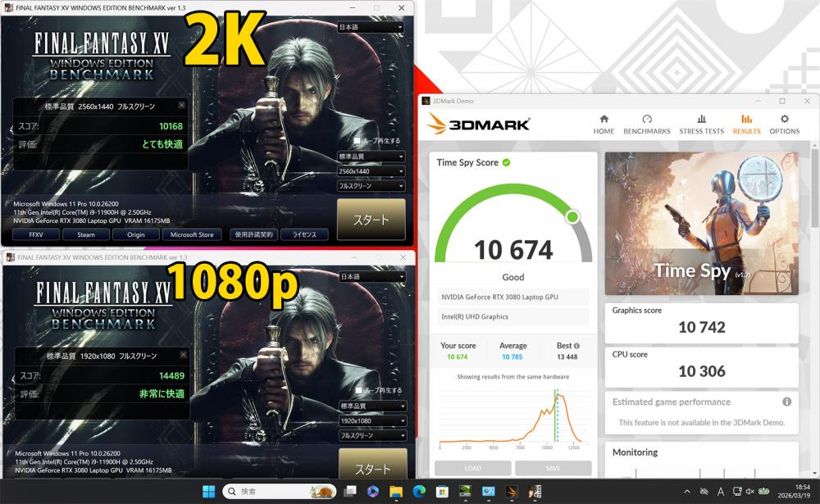
Task: Click the Graphics score 10 742 value
Action: tap(701, 327)
